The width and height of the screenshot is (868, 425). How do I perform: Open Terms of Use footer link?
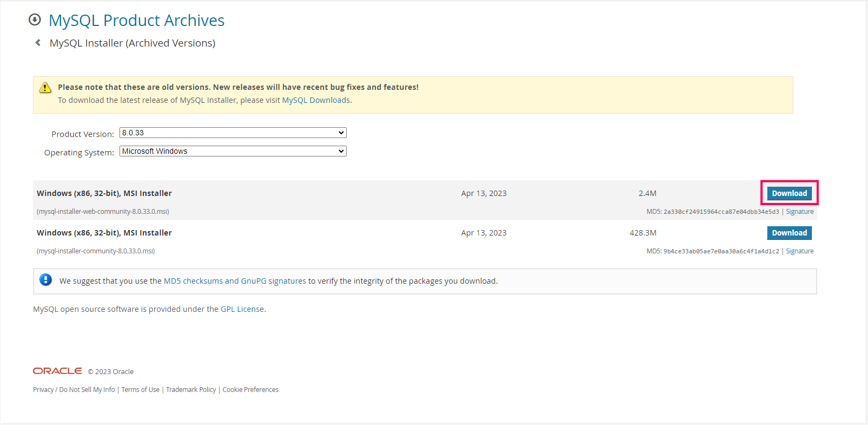(x=141, y=390)
